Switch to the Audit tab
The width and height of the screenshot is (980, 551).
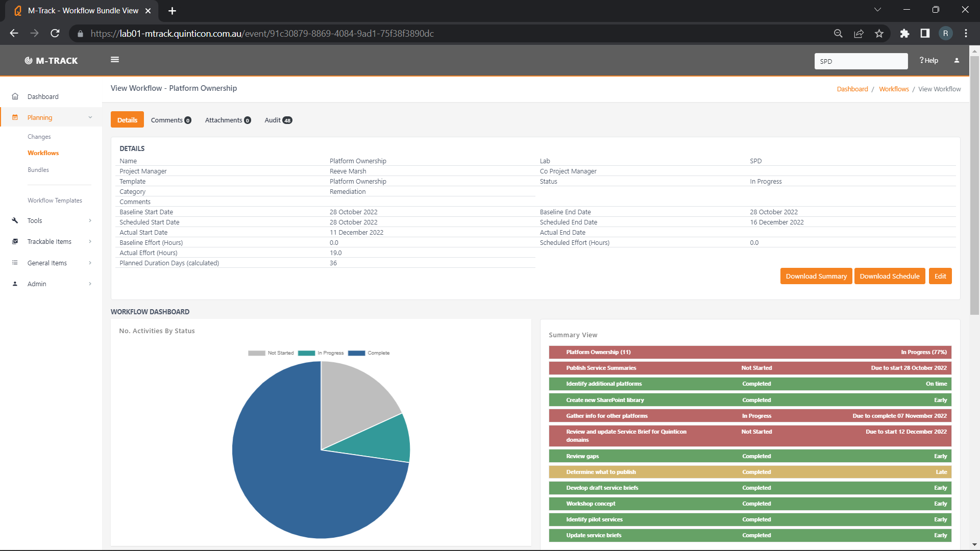click(x=278, y=120)
